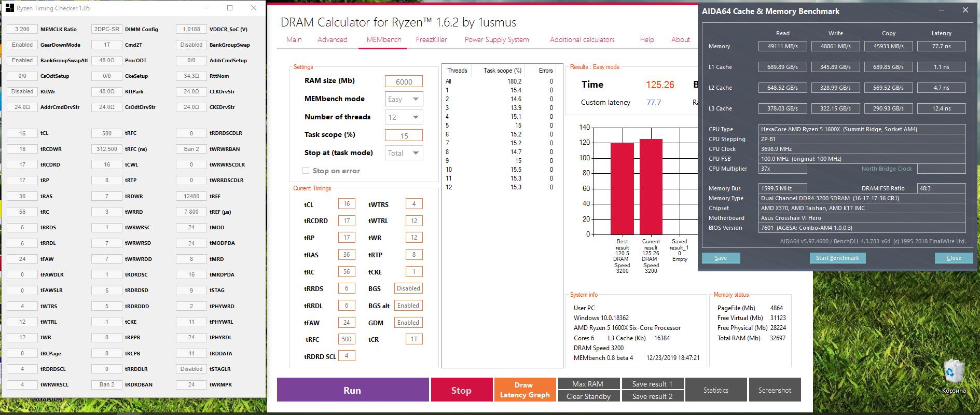Click the BGS alt Enabled field
Image resolution: width=980 pixels, height=415 pixels.
(x=408, y=306)
